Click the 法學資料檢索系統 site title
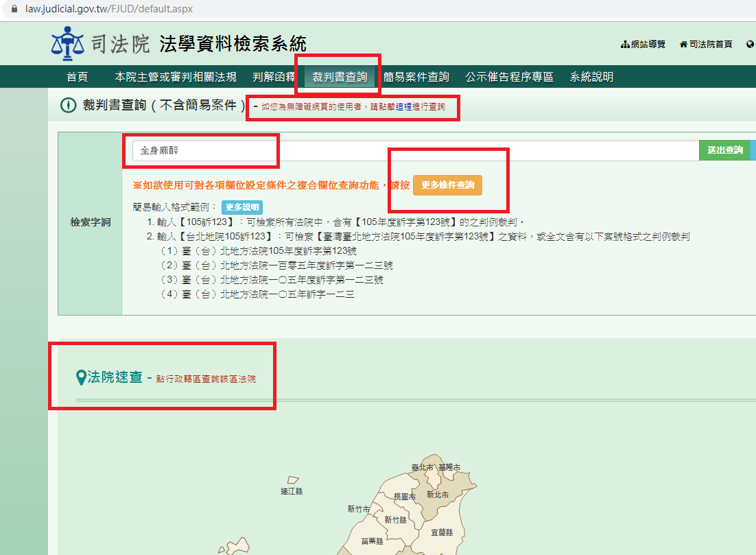The height and width of the screenshot is (555, 756). point(233,44)
